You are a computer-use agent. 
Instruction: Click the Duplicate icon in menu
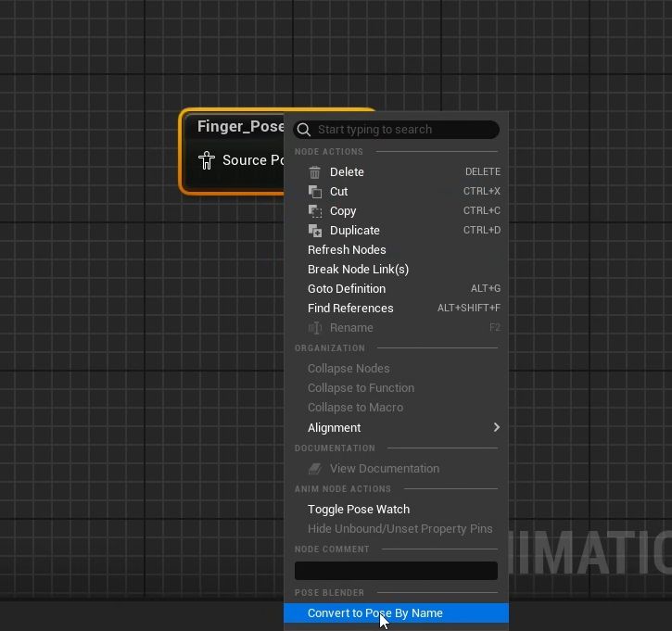pos(315,231)
